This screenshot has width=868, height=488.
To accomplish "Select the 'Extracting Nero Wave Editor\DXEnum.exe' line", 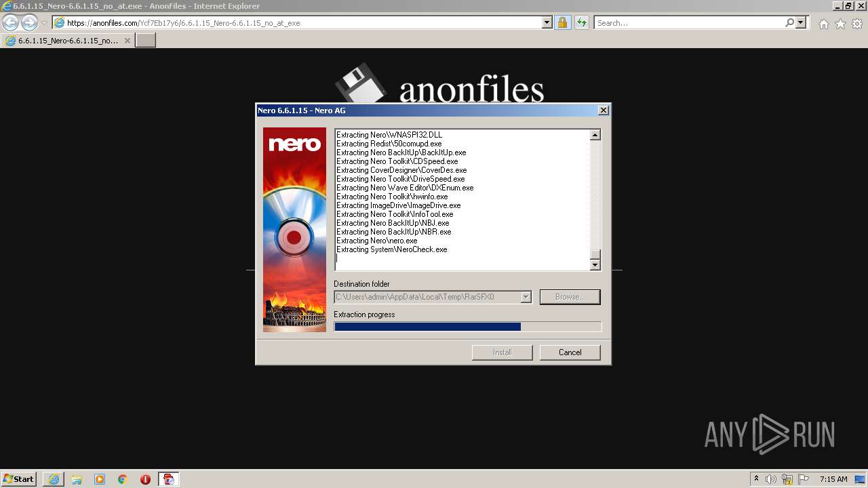I will (405, 188).
